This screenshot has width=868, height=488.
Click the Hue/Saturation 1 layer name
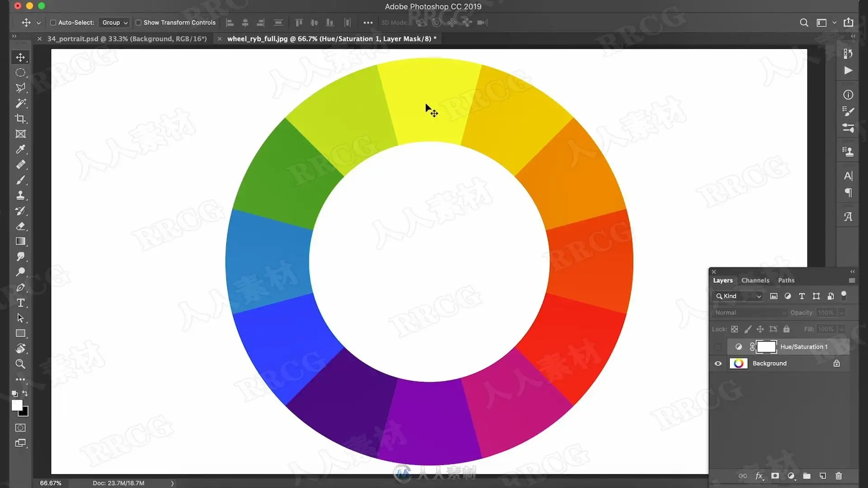(804, 347)
